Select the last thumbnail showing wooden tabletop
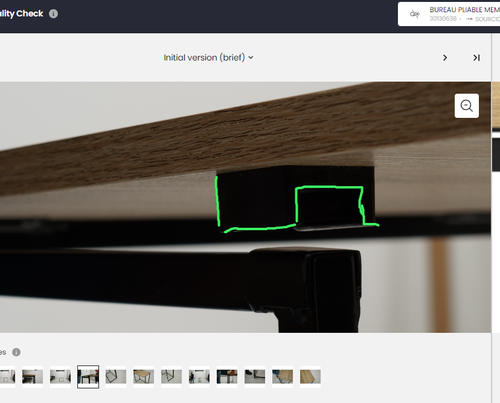Viewport: 500px width, 403px height. [310, 377]
